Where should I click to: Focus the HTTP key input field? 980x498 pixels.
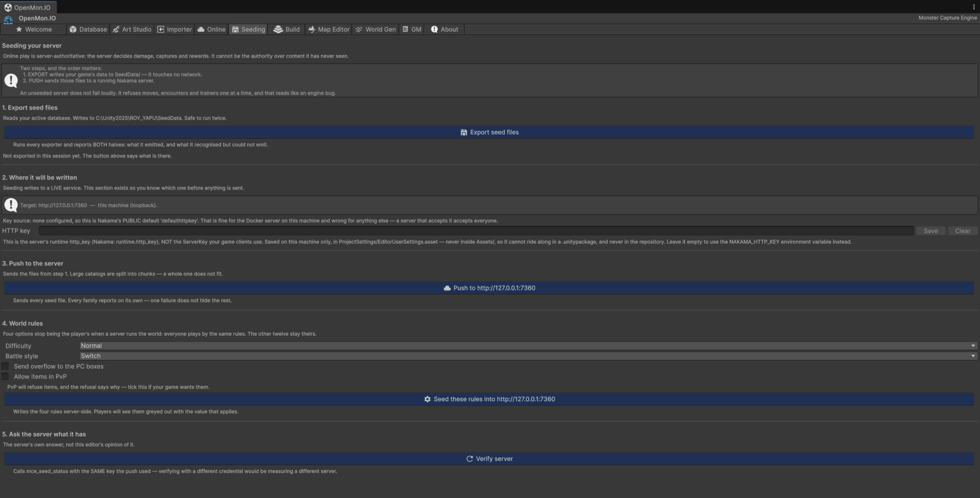(476, 231)
